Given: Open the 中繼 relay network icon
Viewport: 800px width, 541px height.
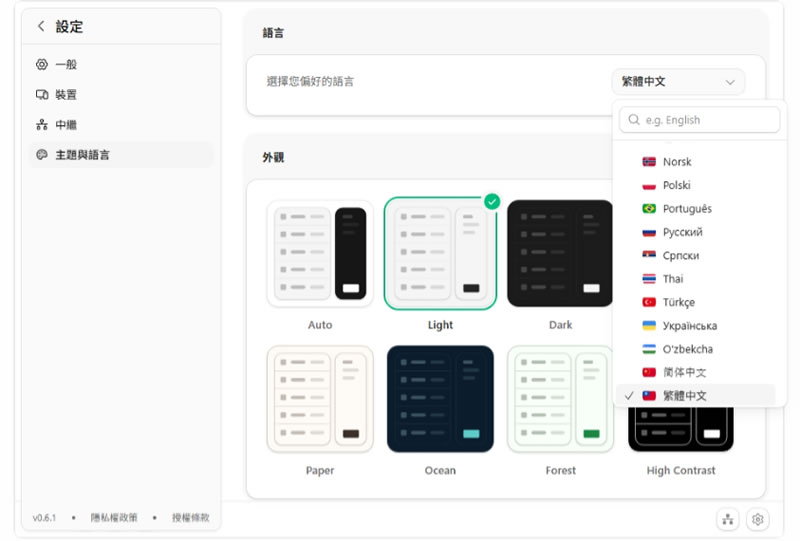Looking at the screenshot, I should (x=42, y=125).
